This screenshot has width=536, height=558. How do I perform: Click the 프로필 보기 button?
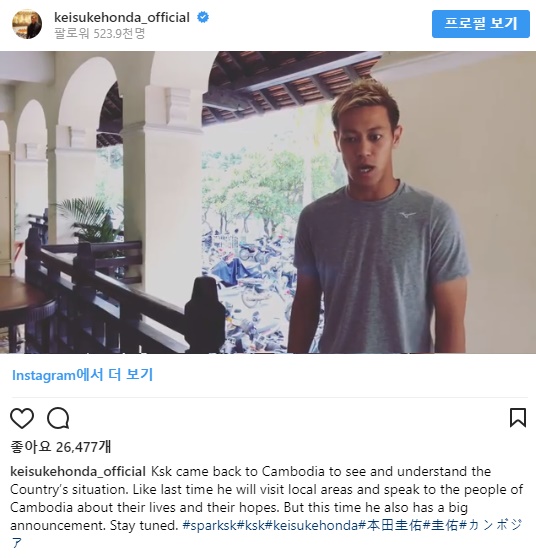click(480, 24)
